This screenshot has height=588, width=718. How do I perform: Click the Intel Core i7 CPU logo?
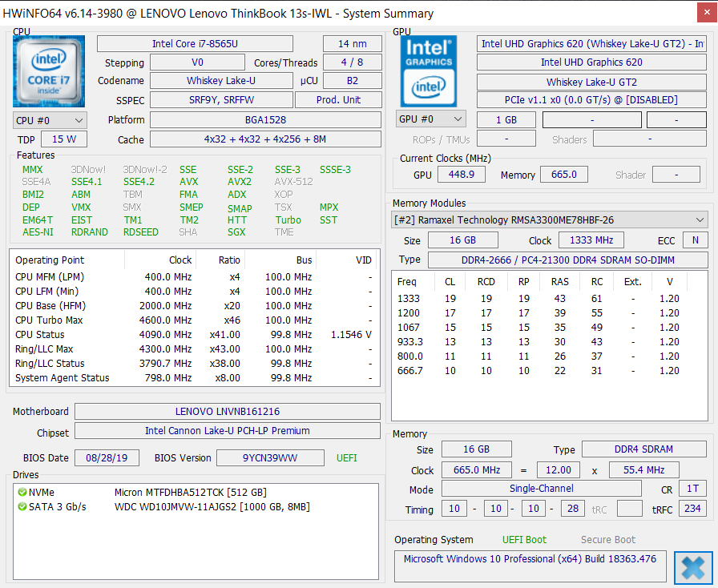click(x=49, y=71)
